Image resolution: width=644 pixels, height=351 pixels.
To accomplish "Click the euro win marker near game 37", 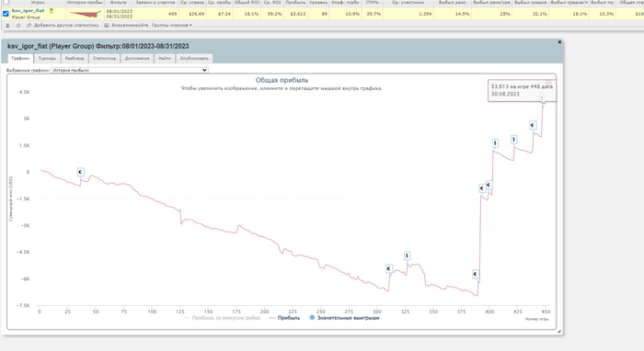I will click(x=81, y=172).
